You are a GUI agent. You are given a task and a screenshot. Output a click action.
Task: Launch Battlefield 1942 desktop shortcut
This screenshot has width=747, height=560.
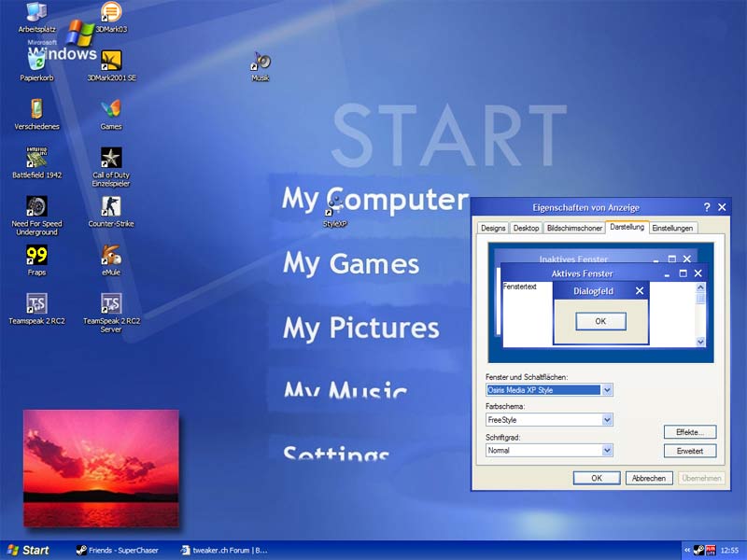click(36, 159)
